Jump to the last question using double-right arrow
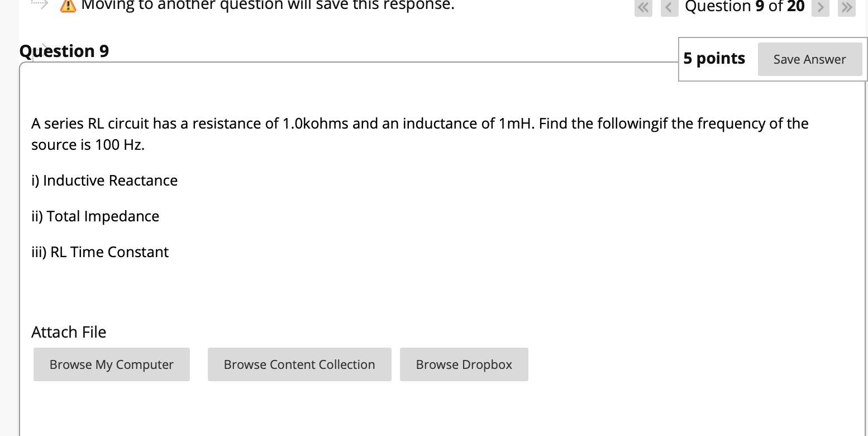The height and width of the screenshot is (436, 868). pyautogui.click(x=847, y=8)
